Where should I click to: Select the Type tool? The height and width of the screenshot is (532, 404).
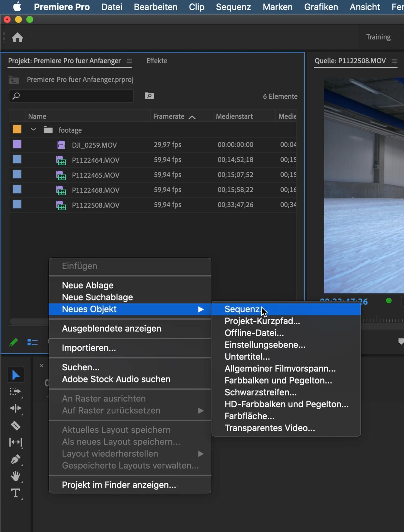coord(15,493)
